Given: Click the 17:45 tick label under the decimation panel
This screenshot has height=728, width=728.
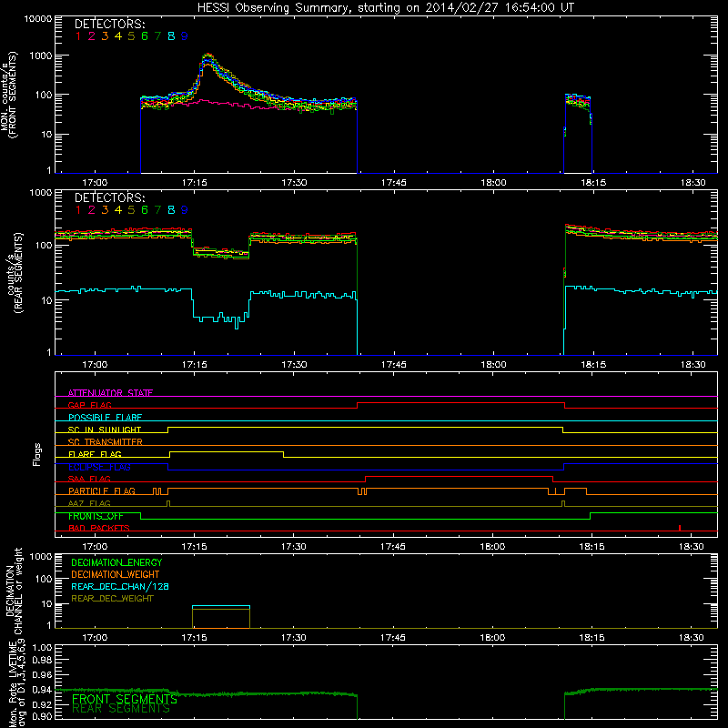Looking at the screenshot, I should click(x=393, y=638).
